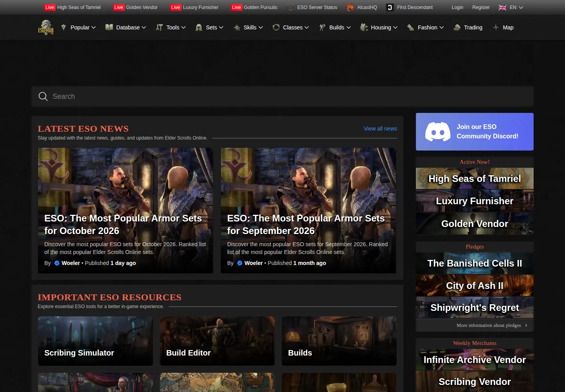The image size is (565, 392).
Task: Open The Banished Cells II pledge banner
Action: (x=475, y=263)
